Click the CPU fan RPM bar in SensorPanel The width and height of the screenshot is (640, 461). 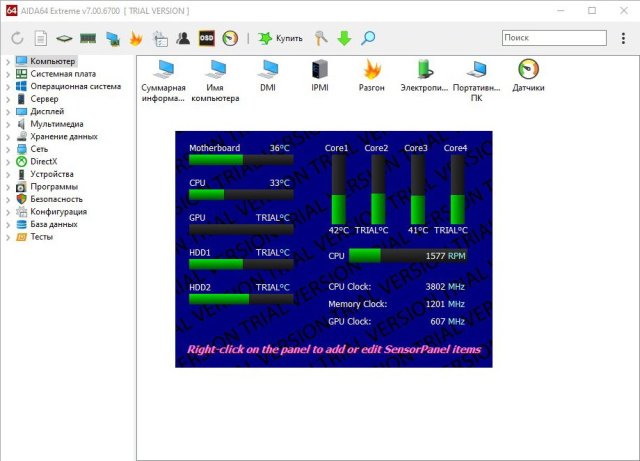click(x=407, y=255)
